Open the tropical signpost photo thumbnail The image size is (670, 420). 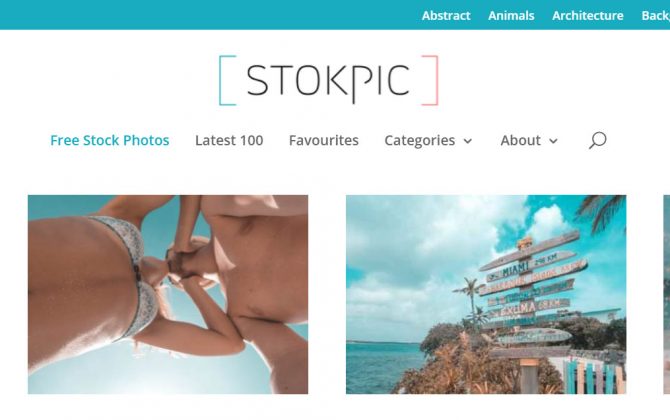point(486,294)
